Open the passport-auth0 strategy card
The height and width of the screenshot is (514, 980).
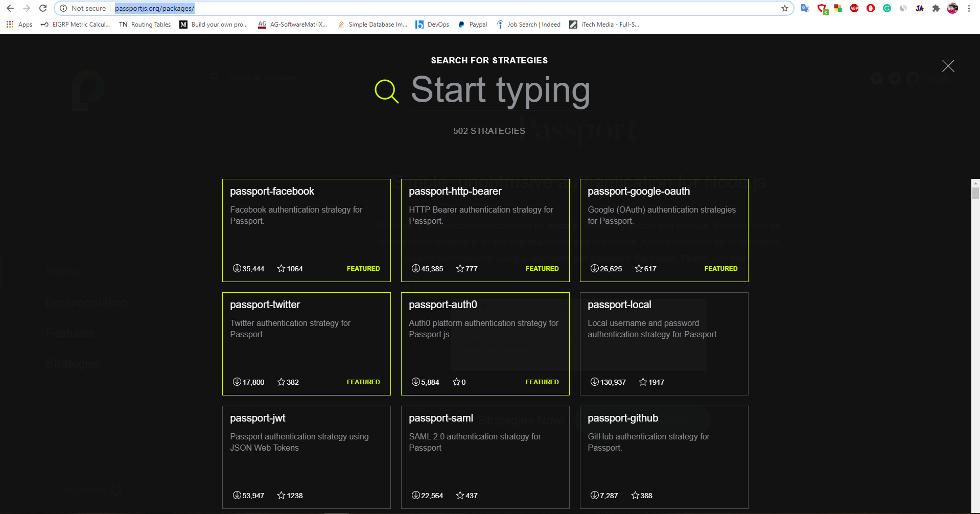[485, 344]
